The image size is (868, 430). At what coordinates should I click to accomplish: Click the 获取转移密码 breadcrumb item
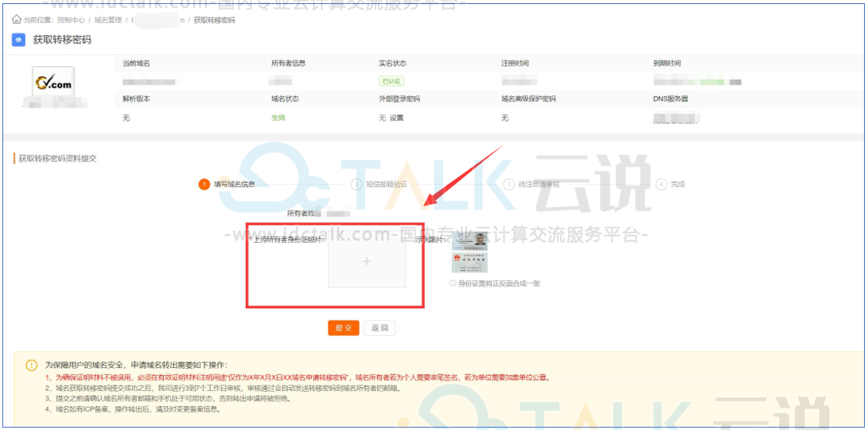(214, 21)
